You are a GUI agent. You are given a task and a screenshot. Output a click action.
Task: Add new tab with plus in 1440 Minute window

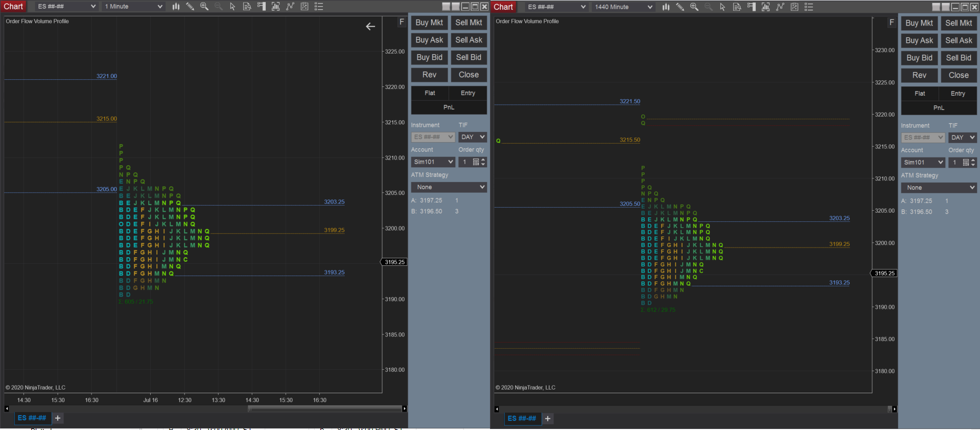coord(548,419)
